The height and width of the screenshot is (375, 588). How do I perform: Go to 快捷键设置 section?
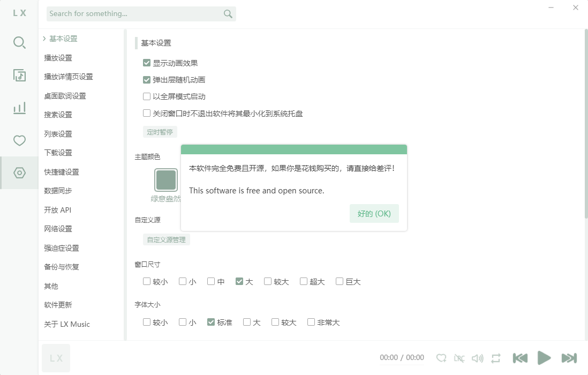click(x=62, y=172)
